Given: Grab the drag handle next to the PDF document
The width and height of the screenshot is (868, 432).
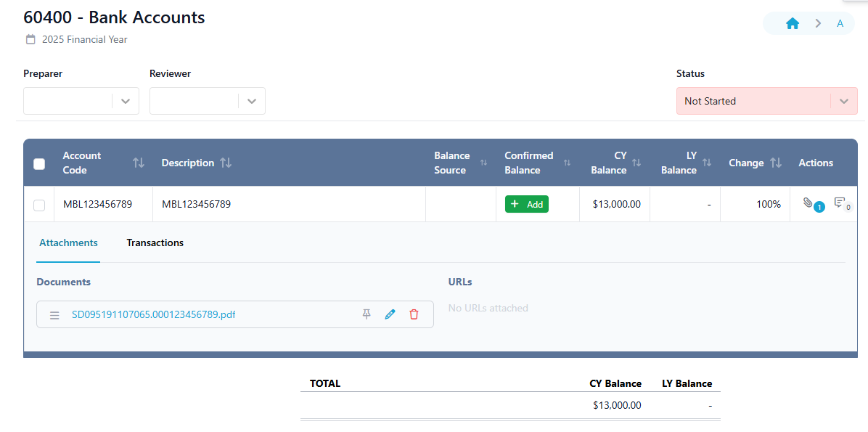Looking at the screenshot, I should point(54,314).
